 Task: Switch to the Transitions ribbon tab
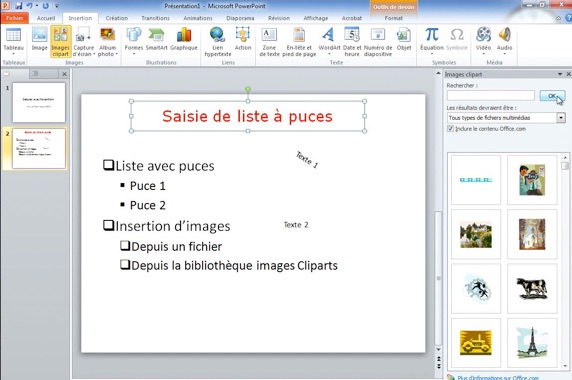tap(155, 18)
